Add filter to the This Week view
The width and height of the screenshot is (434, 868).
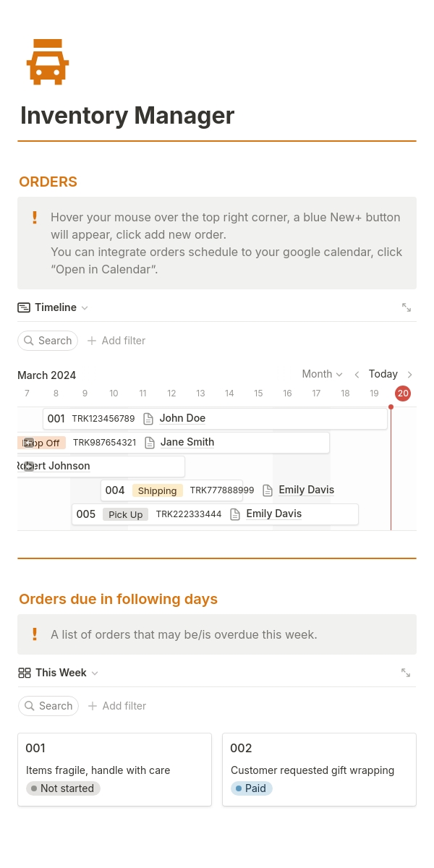click(117, 706)
